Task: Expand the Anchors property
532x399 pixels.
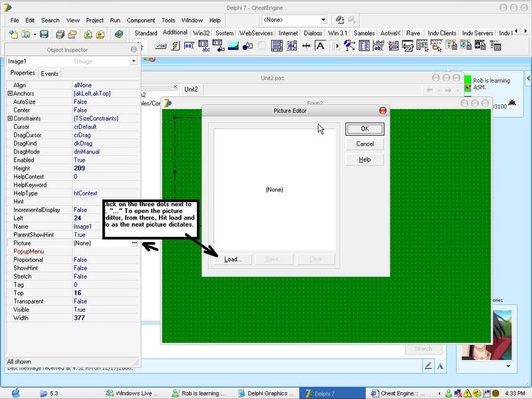Action: pyautogui.click(x=10, y=94)
